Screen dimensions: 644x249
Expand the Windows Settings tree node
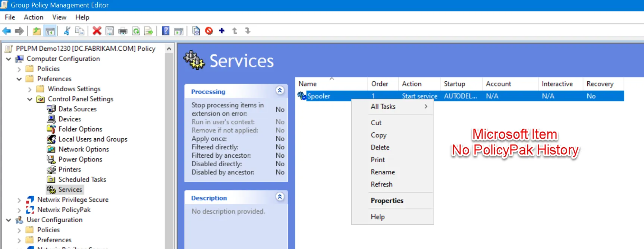click(30, 89)
